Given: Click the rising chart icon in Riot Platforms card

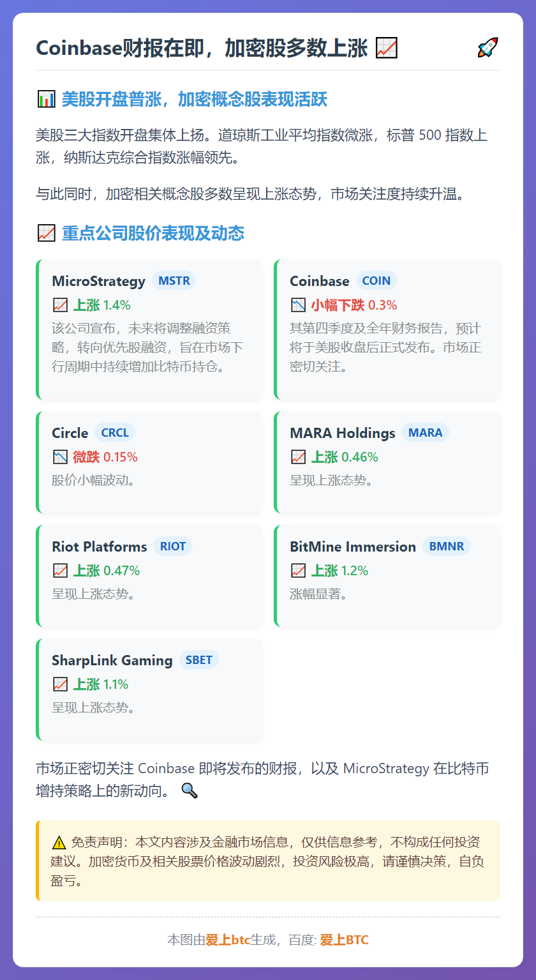Looking at the screenshot, I should [x=60, y=571].
